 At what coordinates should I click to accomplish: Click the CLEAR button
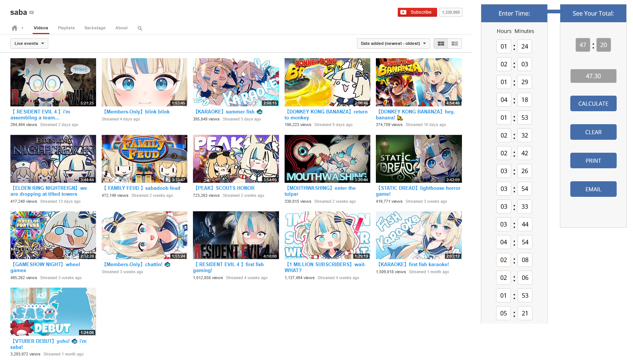(x=593, y=132)
